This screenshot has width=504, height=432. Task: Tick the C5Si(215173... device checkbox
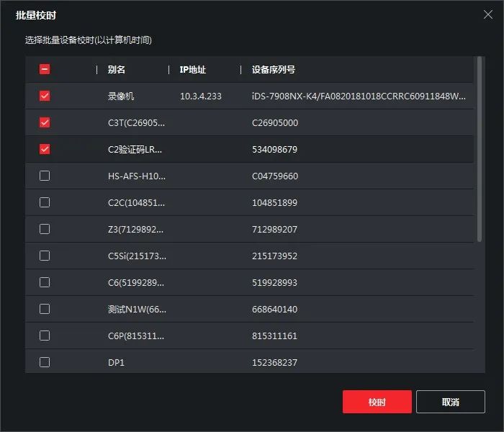(x=45, y=256)
